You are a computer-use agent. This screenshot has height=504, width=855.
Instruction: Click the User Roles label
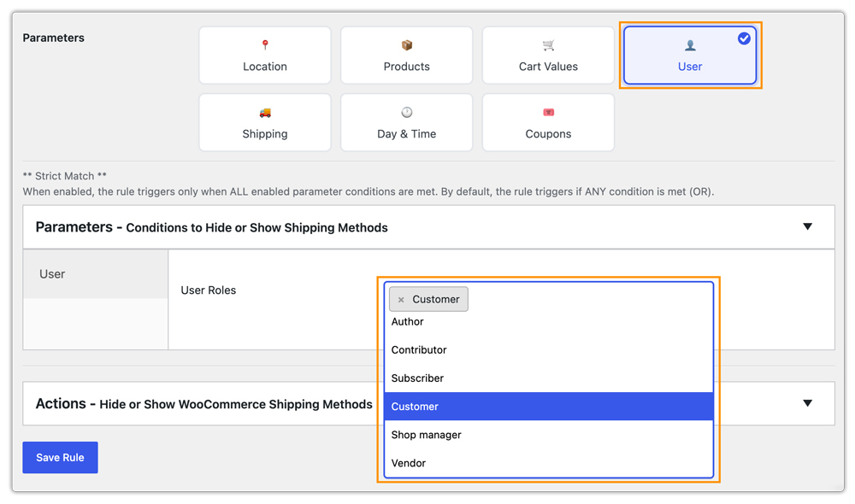[x=209, y=290]
